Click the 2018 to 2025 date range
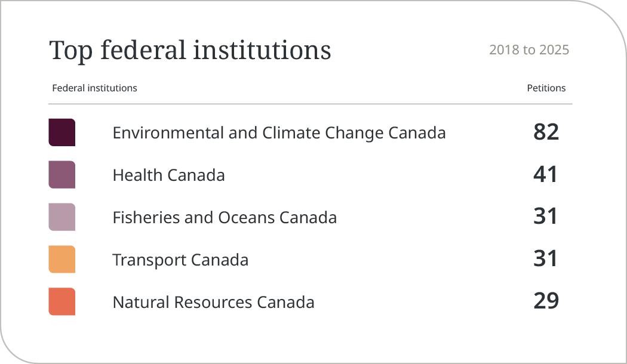The width and height of the screenshot is (627, 364). tap(529, 50)
